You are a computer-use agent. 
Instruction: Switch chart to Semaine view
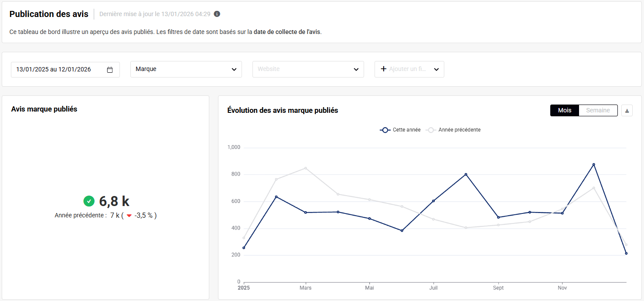[598, 111]
